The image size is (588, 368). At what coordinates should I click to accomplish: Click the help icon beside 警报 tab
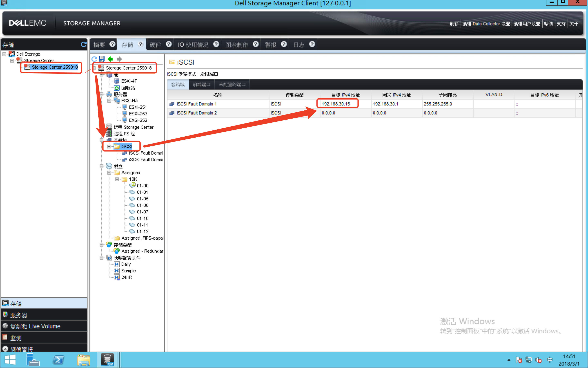[284, 44]
